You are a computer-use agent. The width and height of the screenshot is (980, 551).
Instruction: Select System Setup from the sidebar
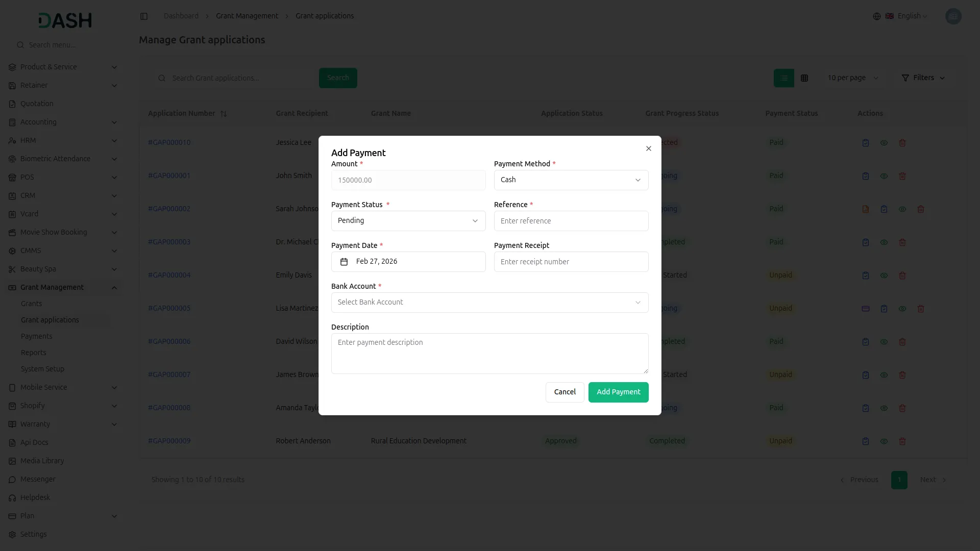[x=42, y=369]
